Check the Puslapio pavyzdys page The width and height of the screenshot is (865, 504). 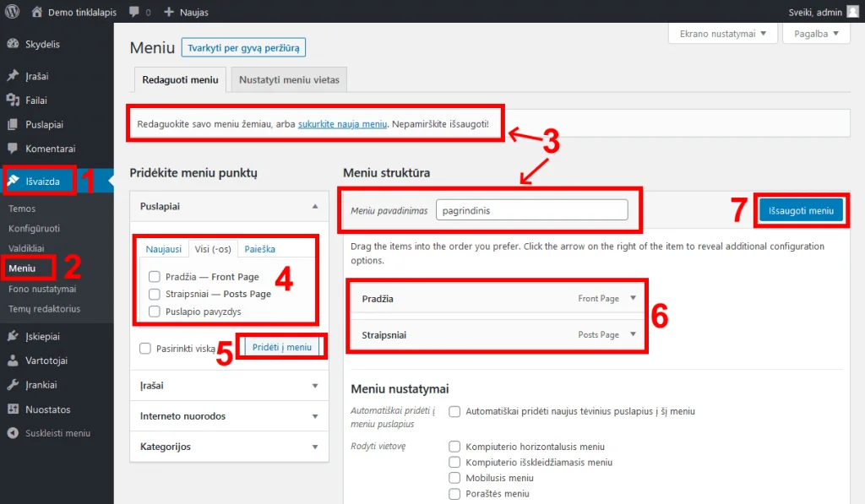click(155, 312)
